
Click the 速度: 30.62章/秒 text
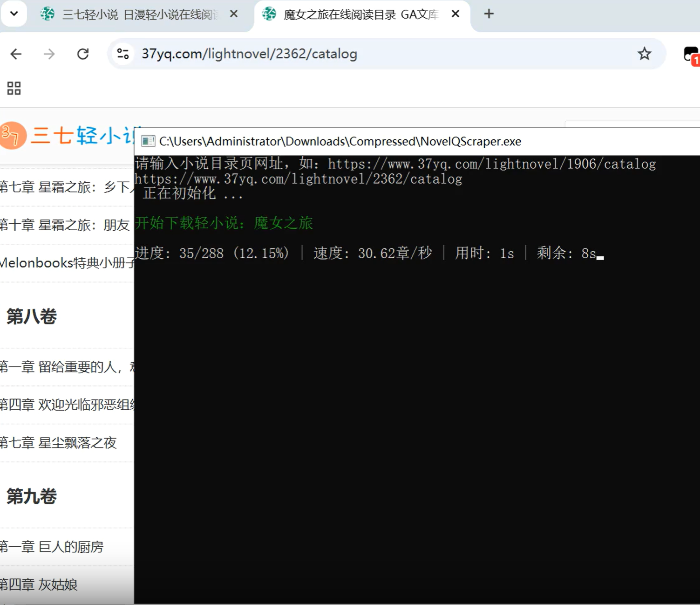point(373,253)
